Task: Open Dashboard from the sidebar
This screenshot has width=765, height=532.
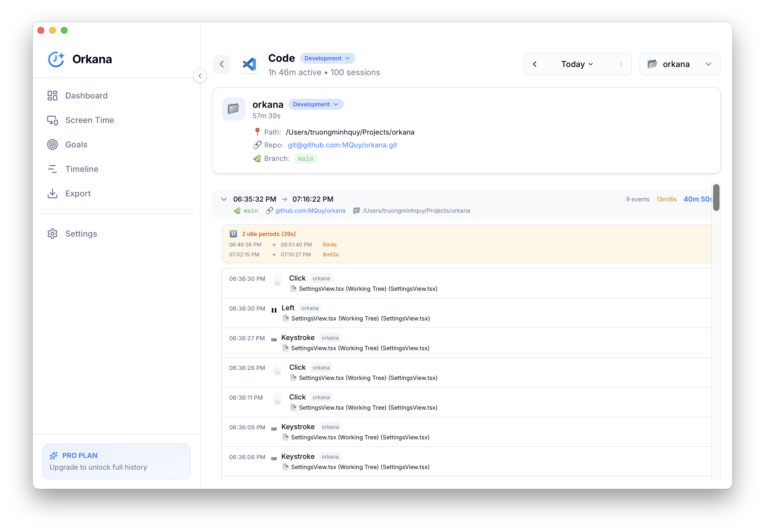Action: [86, 96]
